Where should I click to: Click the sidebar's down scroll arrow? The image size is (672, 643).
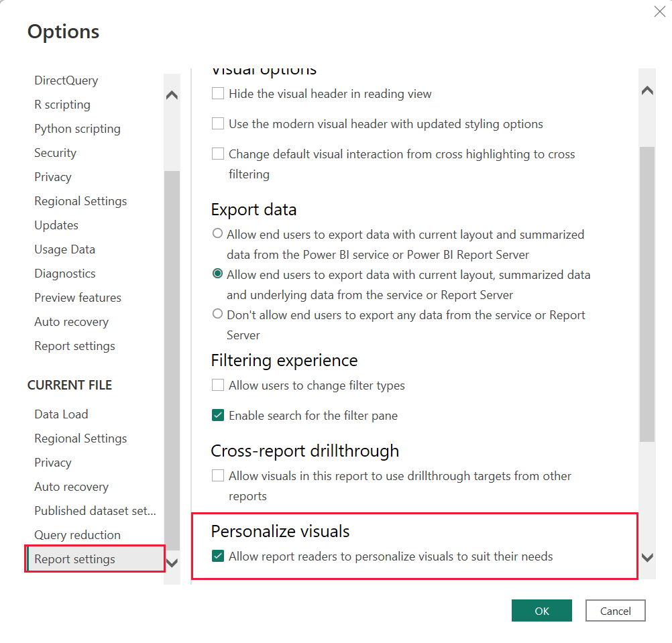[x=172, y=564]
